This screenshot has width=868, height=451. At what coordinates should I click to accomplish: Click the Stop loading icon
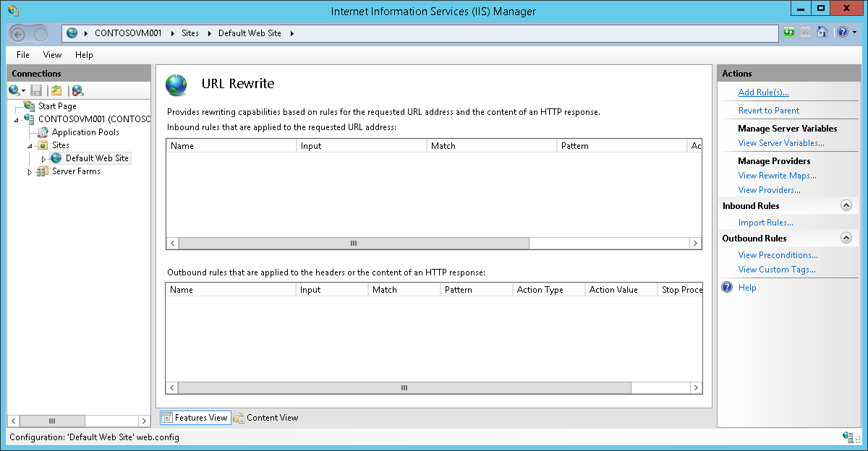pos(806,33)
